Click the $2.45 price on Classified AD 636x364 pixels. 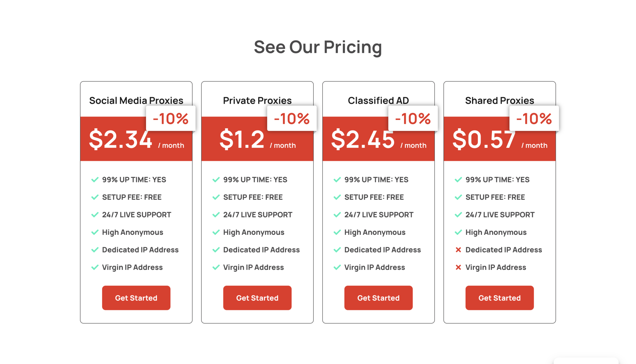coord(363,139)
